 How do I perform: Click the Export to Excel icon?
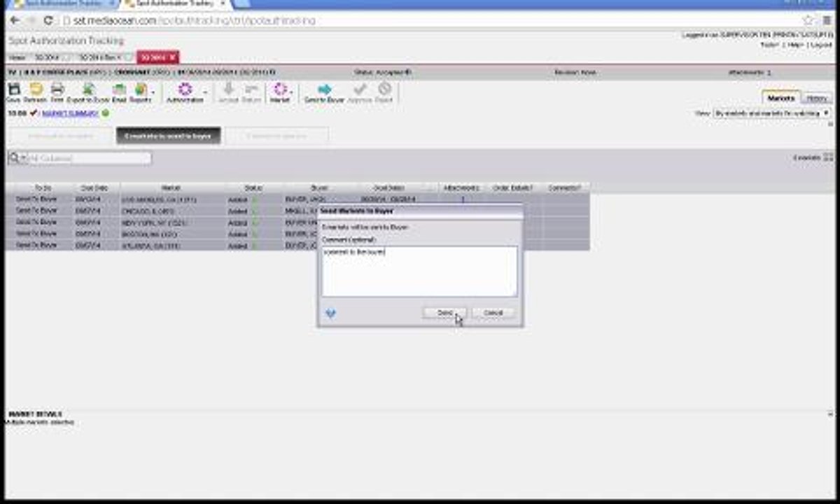click(x=88, y=89)
